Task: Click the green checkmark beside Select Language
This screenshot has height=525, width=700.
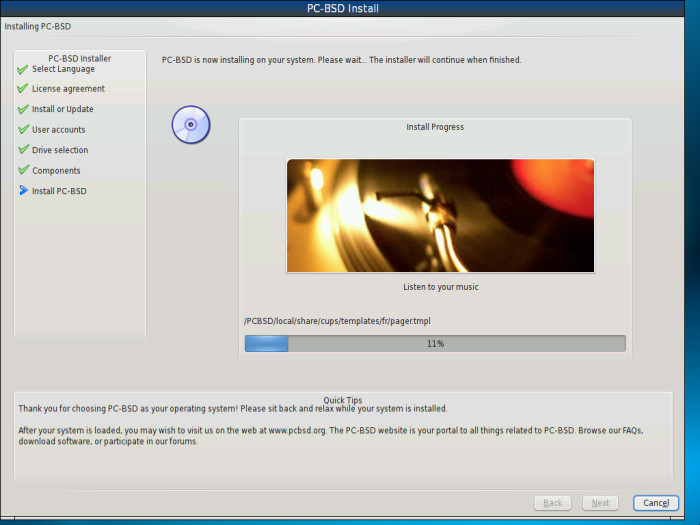Action: [23, 70]
